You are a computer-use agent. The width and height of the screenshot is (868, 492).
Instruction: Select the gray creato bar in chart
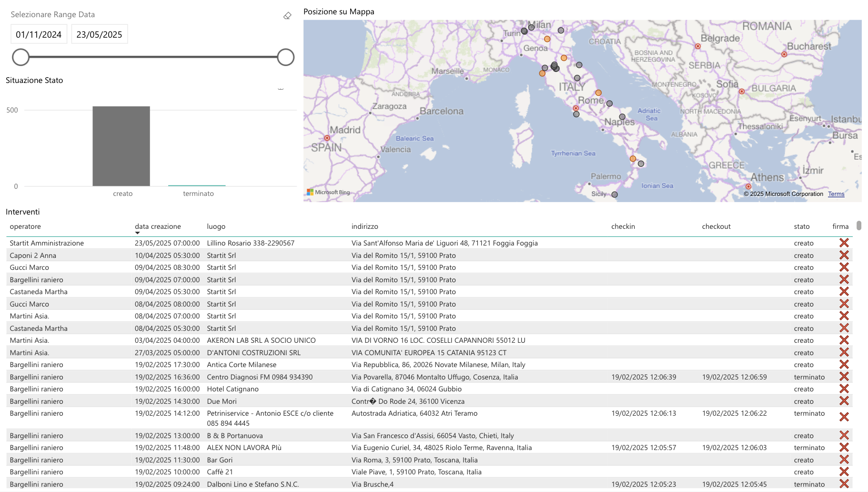(x=121, y=146)
